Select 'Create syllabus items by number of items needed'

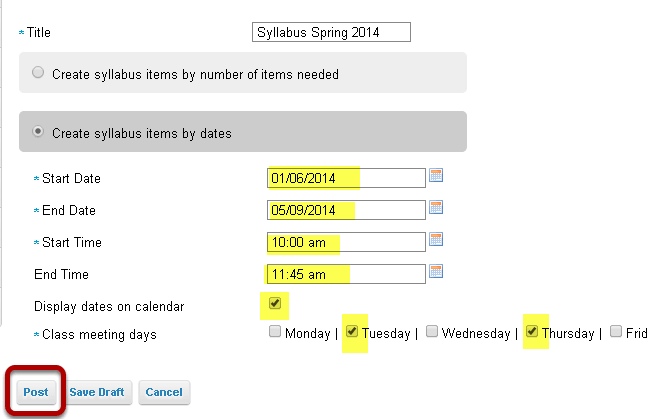tap(38, 73)
